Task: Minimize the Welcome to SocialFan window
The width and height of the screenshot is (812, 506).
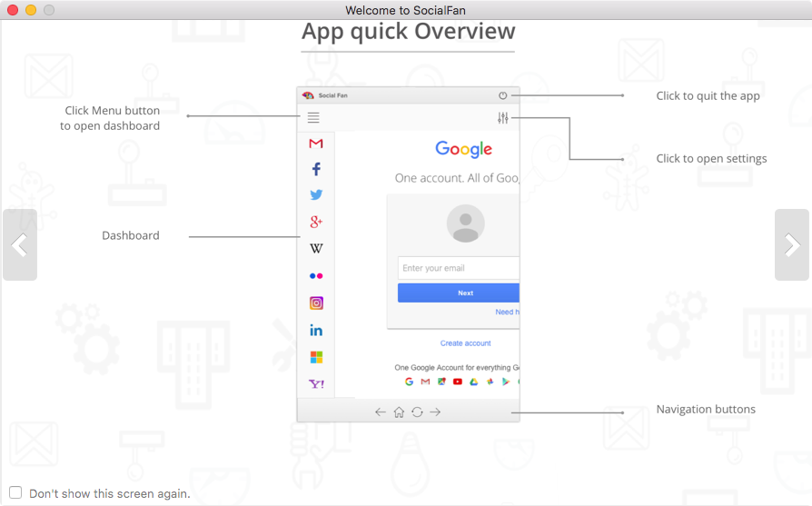Action: coord(31,10)
